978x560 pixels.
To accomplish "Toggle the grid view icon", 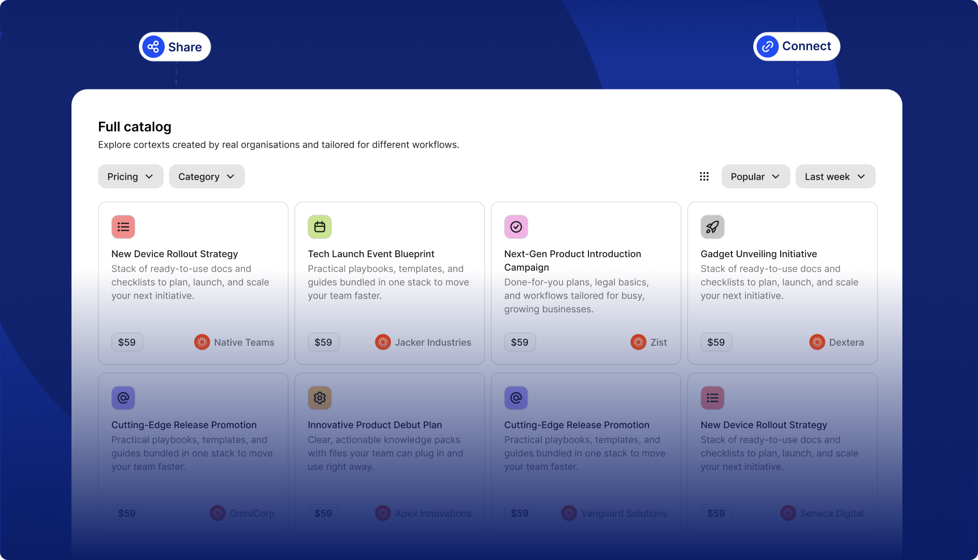I will (704, 176).
